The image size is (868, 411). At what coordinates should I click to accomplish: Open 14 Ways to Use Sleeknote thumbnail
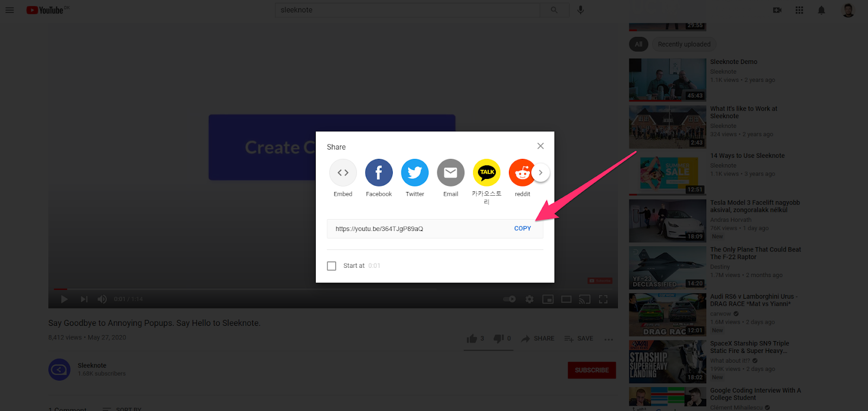[668, 174]
